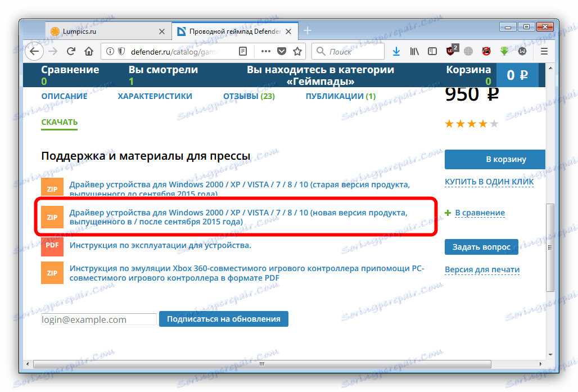Switch to the Lumpics.ru tab
The width and height of the screenshot is (578, 392).
(x=109, y=31)
